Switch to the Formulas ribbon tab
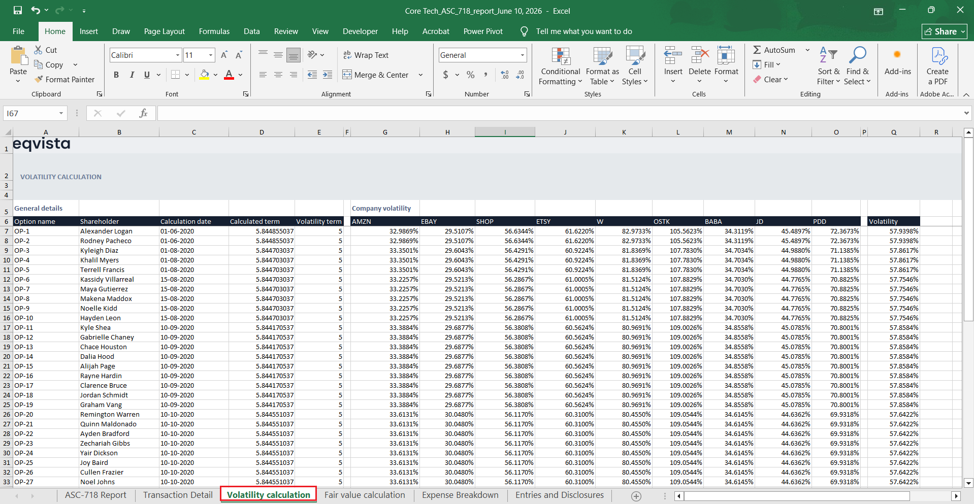Screen dimensions: 974x504 tap(214, 31)
